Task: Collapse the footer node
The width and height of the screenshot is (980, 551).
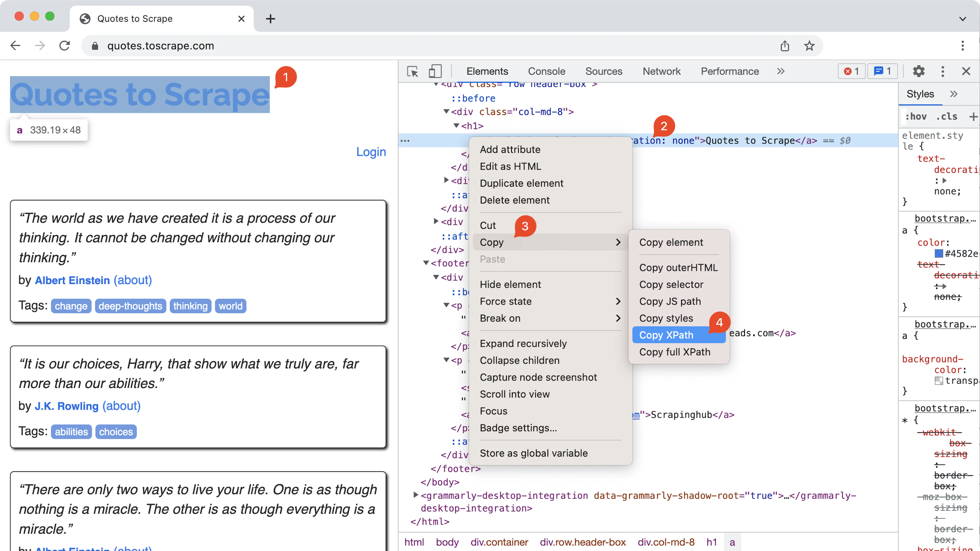Action: (426, 263)
